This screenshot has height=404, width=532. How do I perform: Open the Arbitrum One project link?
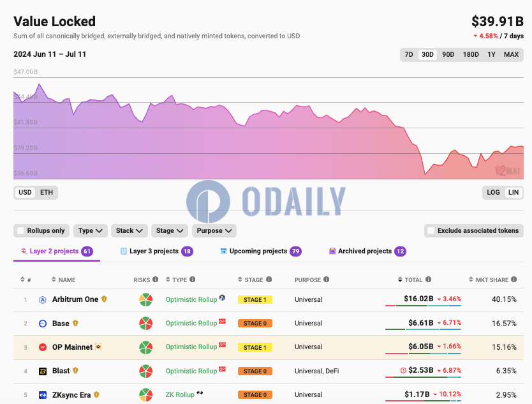point(75,299)
